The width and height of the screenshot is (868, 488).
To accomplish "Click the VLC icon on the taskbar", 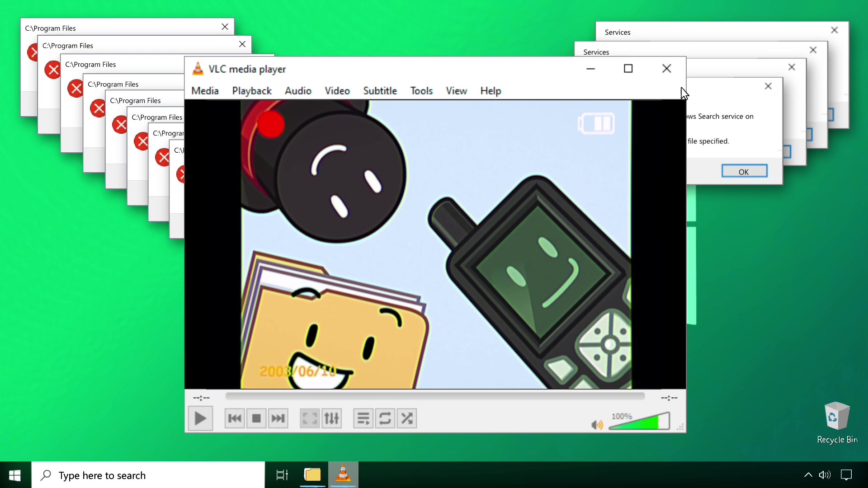I will click(343, 475).
